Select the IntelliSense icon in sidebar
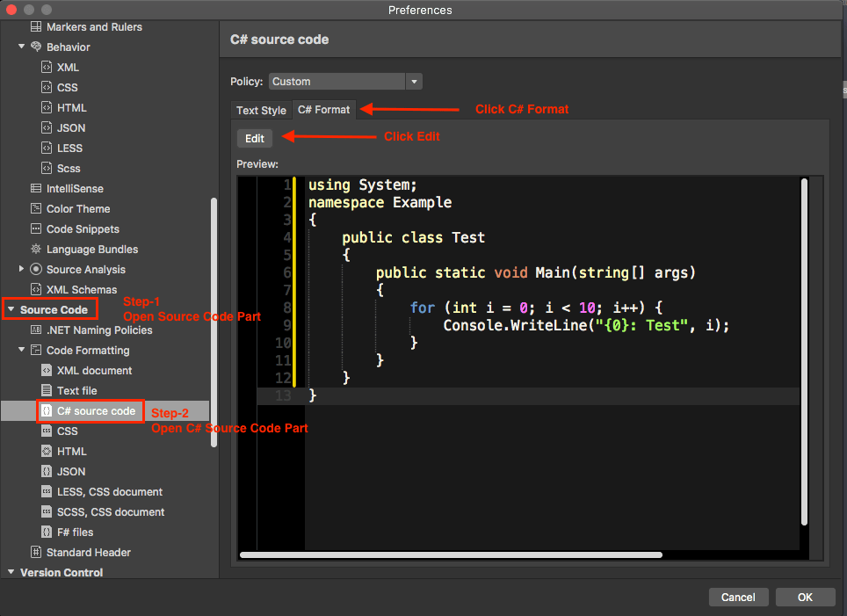The width and height of the screenshot is (847, 616). (x=36, y=188)
